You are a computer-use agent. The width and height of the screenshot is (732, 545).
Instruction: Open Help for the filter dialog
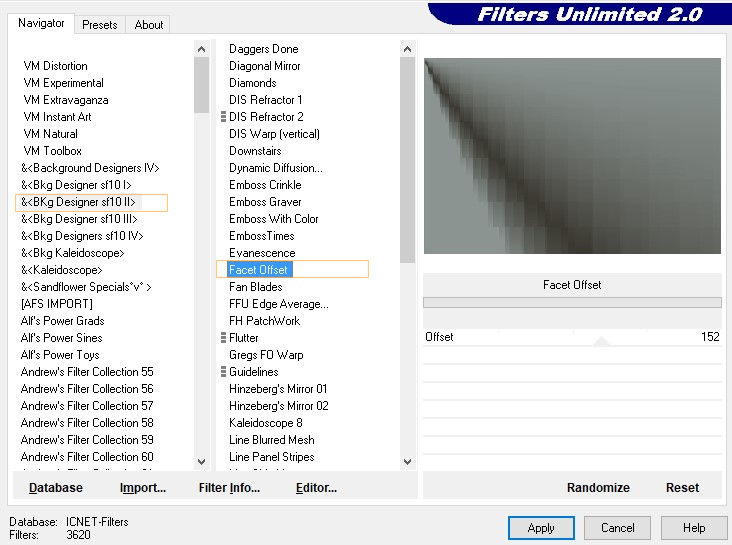(694, 528)
